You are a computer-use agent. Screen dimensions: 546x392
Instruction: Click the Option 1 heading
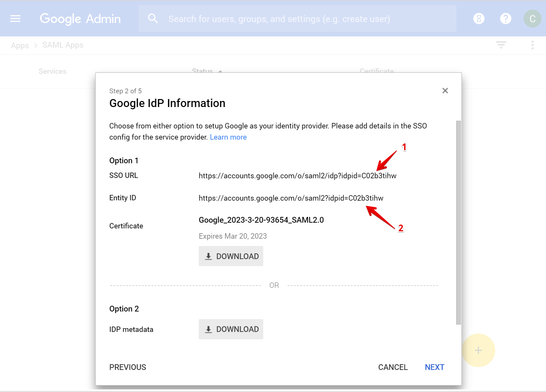tap(124, 160)
